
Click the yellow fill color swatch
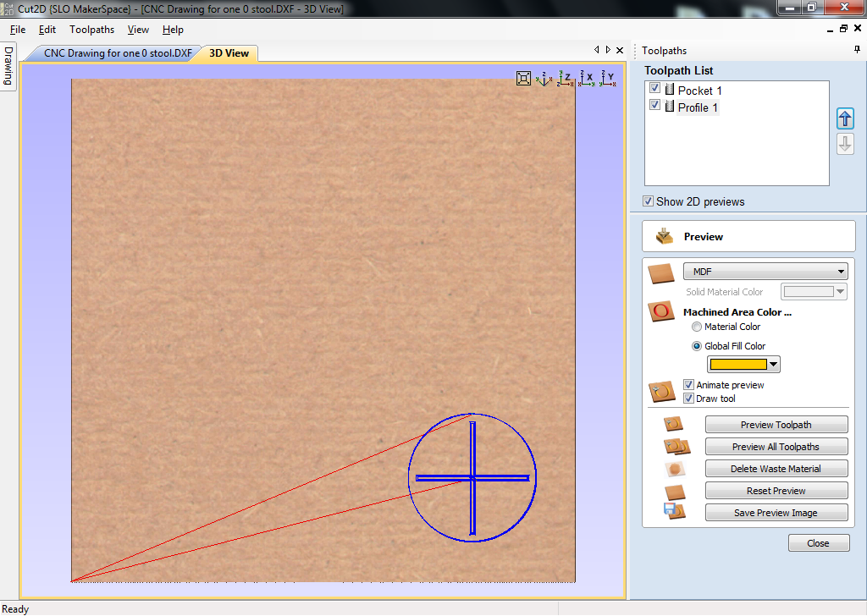click(738, 364)
